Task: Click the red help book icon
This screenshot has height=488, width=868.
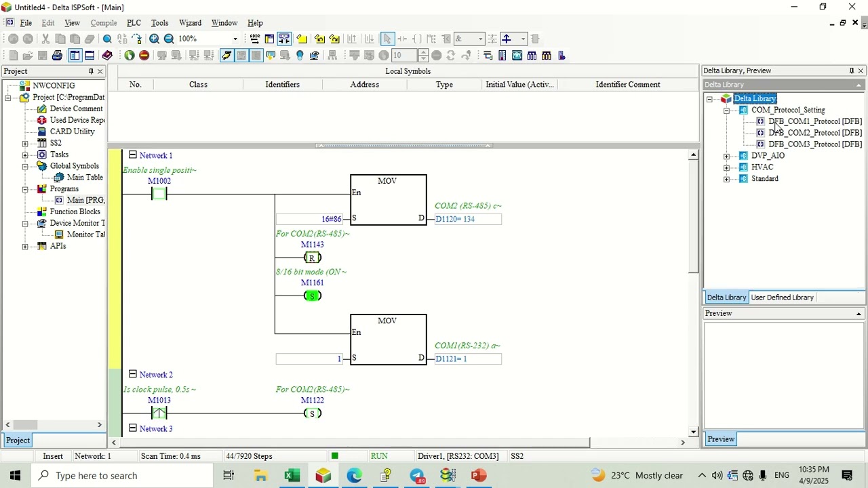Action: click(107, 55)
